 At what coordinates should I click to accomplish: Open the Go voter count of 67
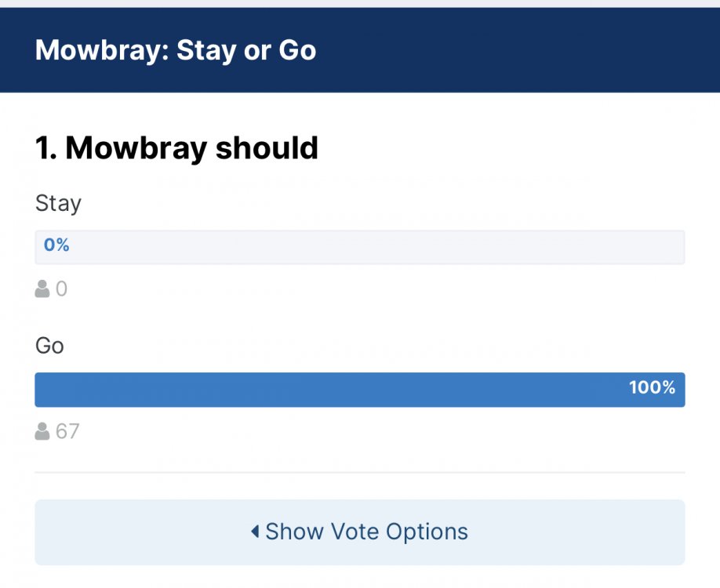tap(67, 431)
